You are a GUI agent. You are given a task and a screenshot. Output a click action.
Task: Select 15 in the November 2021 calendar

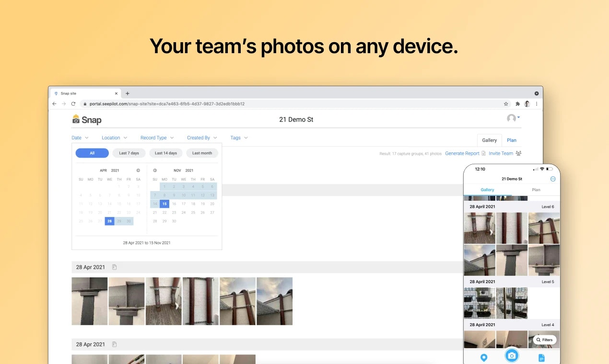[164, 204]
